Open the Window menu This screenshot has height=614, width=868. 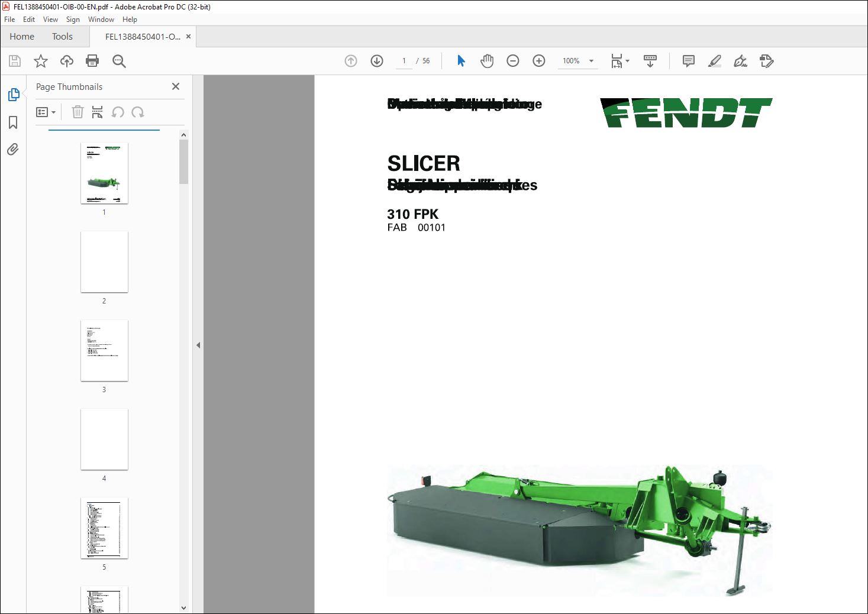click(101, 20)
